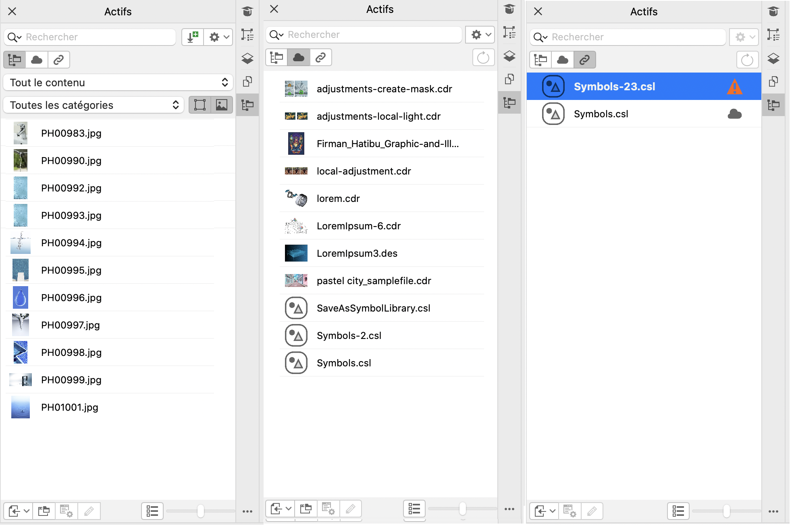Adjust thumbnail size slider in left panel
Image resolution: width=794 pixels, height=532 pixels.
(x=200, y=511)
